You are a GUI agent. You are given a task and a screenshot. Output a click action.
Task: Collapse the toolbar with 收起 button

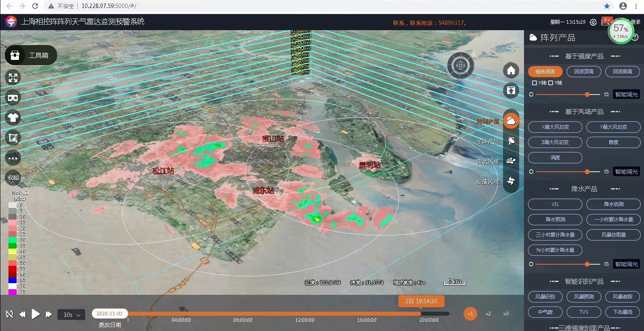coord(13,178)
